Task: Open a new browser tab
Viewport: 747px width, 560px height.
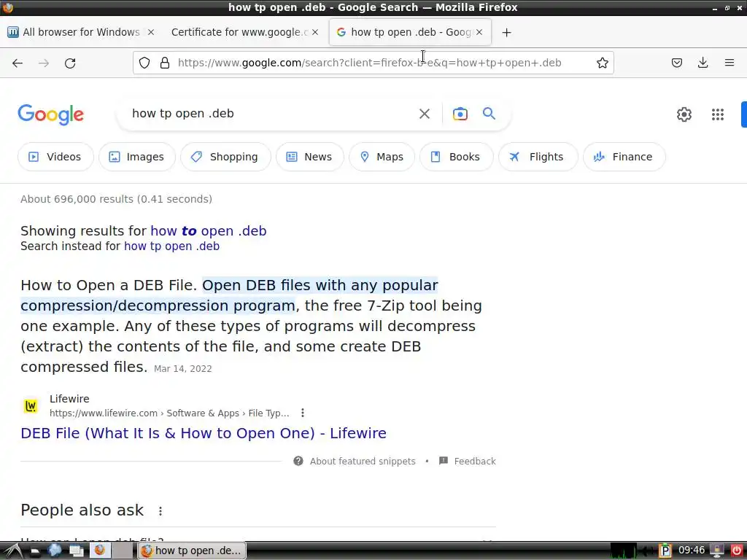Action: tap(506, 32)
